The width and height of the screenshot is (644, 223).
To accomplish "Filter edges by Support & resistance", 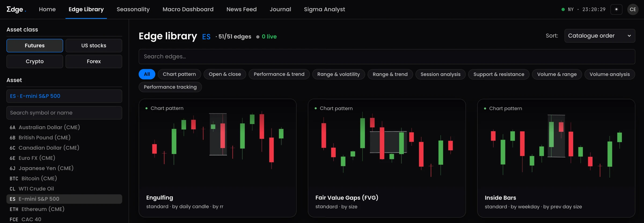I will click(x=499, y=74).
